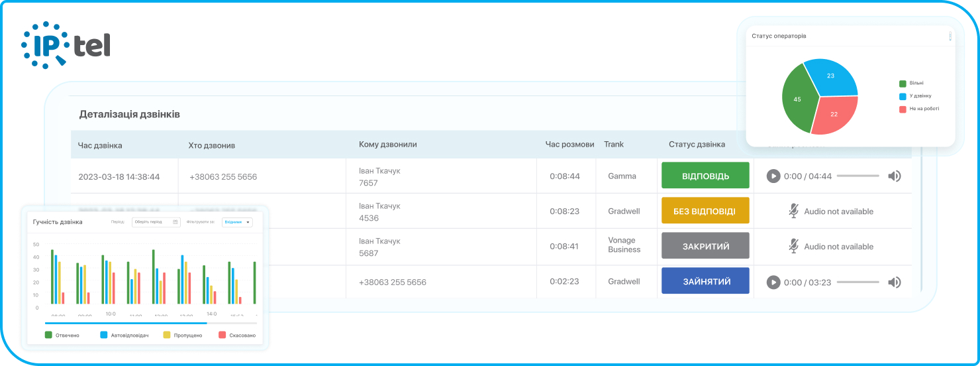Click the IPtel logo

pyautogui.click(x=66, y=44)
